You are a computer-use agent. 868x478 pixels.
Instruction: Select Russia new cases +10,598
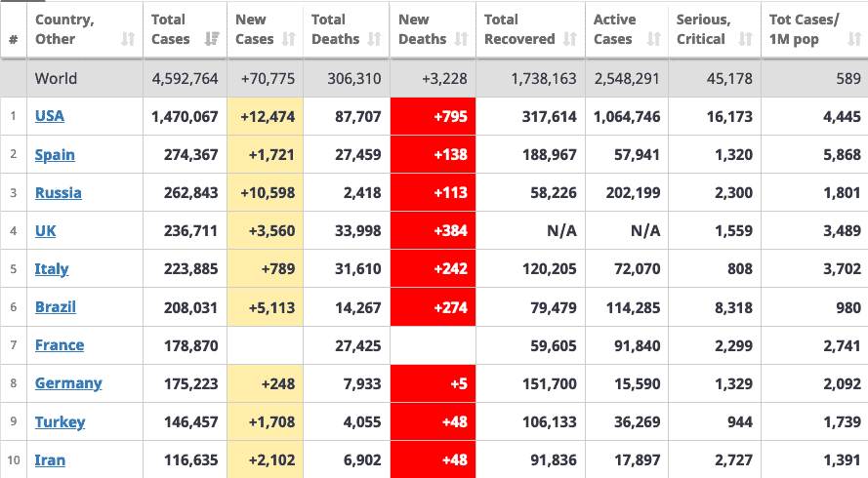coord(268,193)
